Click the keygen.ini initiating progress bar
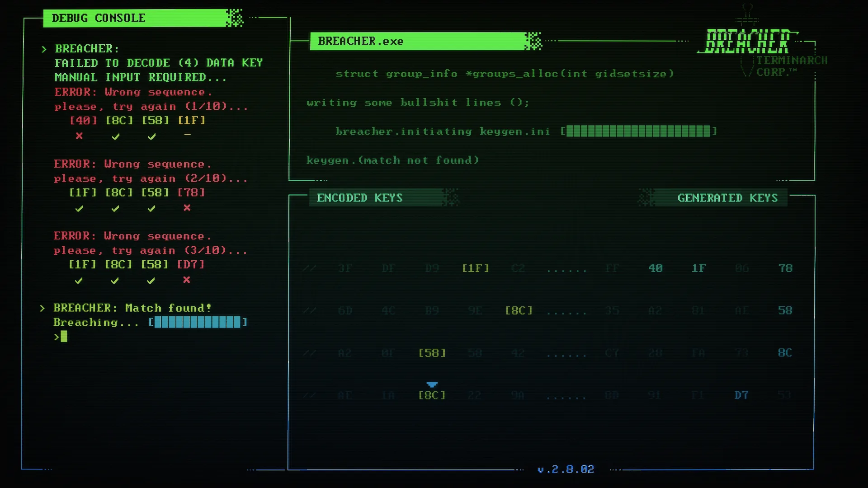This screenshot has height=488, width=868. tap(638, 131)
